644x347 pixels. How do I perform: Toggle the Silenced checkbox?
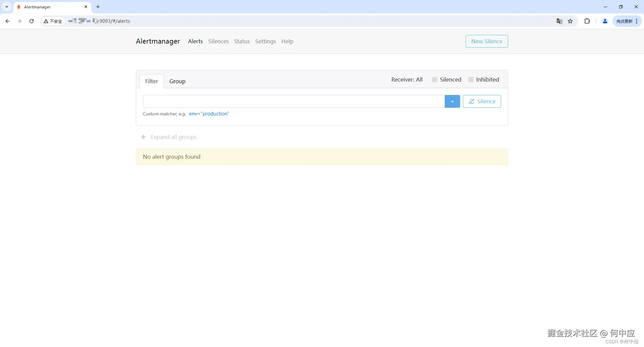pyautogui.click(x=435, y=80)
